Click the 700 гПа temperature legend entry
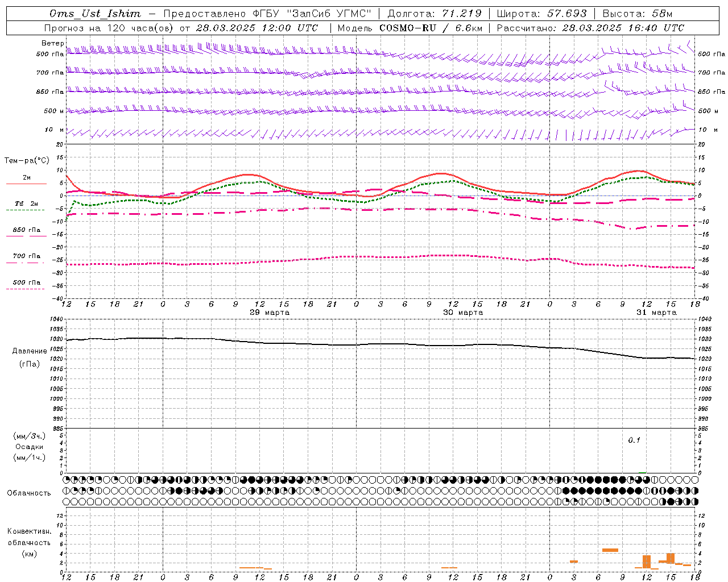 tap(26, 256)
